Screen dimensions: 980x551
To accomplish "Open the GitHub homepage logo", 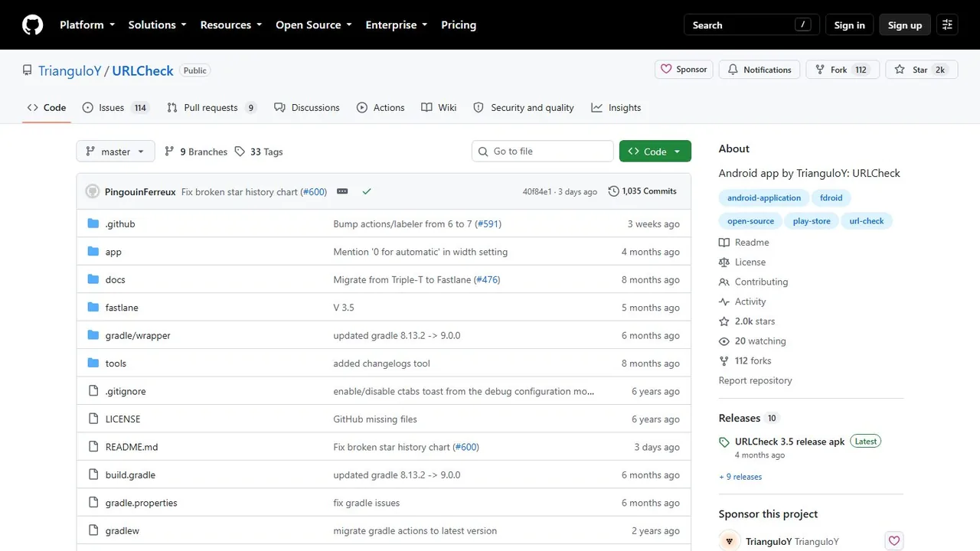I will [32, 25].
